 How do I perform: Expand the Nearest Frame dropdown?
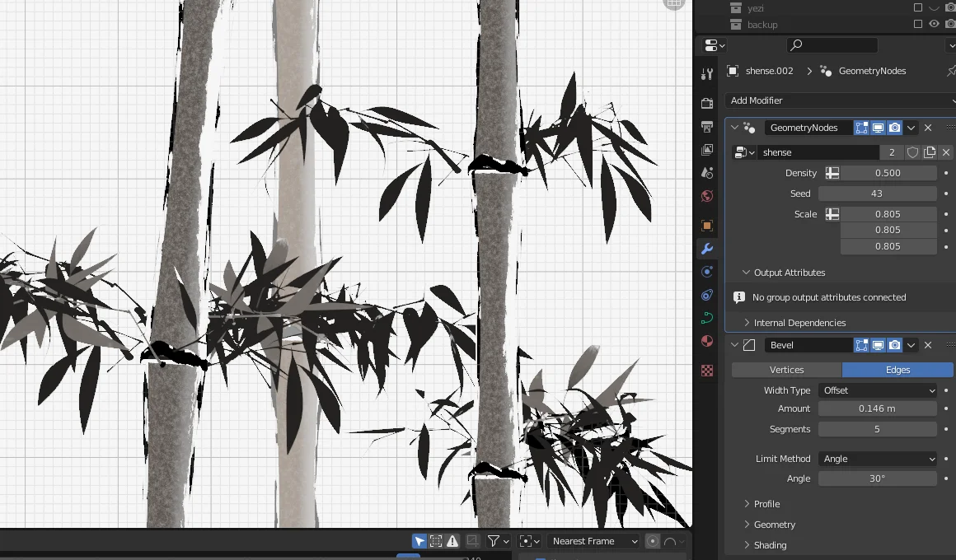593,541
